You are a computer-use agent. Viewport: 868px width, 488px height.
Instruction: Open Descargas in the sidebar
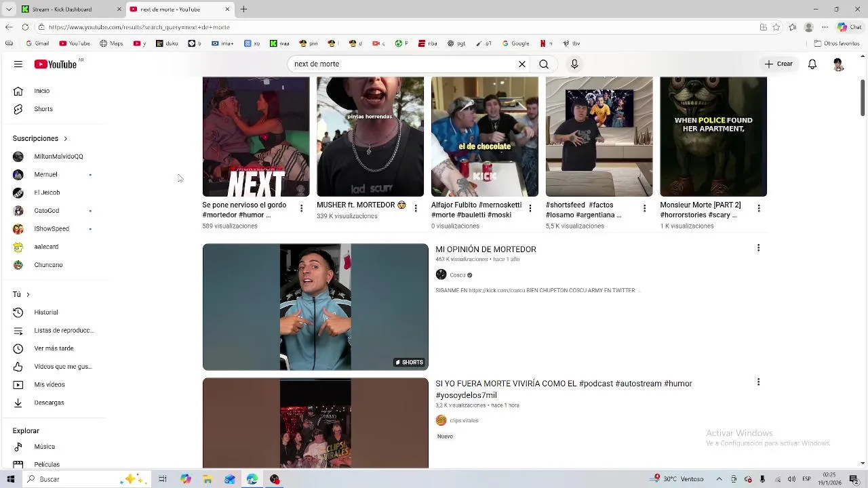point(49,403)
